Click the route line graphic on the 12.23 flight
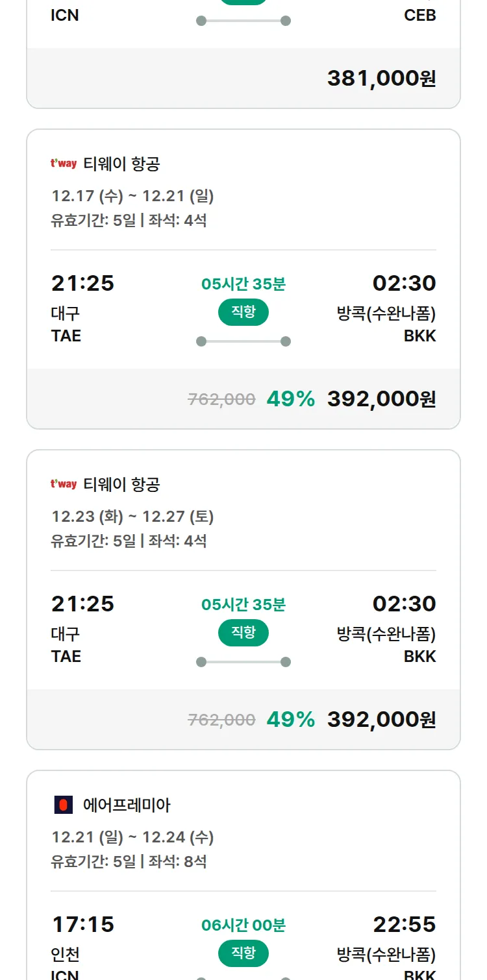This screenshot has height=980, width=487. pos(243,662)
